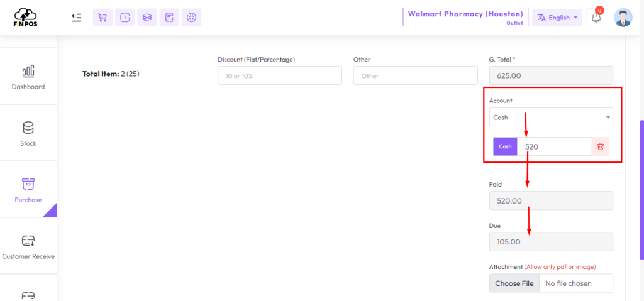Open the Account dropdown showing Cash
Image resolution: width=644 pixels, height=301 pixels.
(551, 117)
